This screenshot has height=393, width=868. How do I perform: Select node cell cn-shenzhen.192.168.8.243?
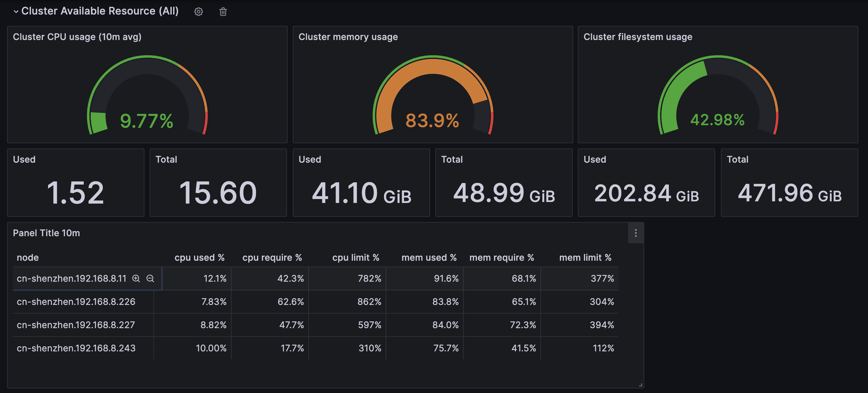[x=76, y=348]
